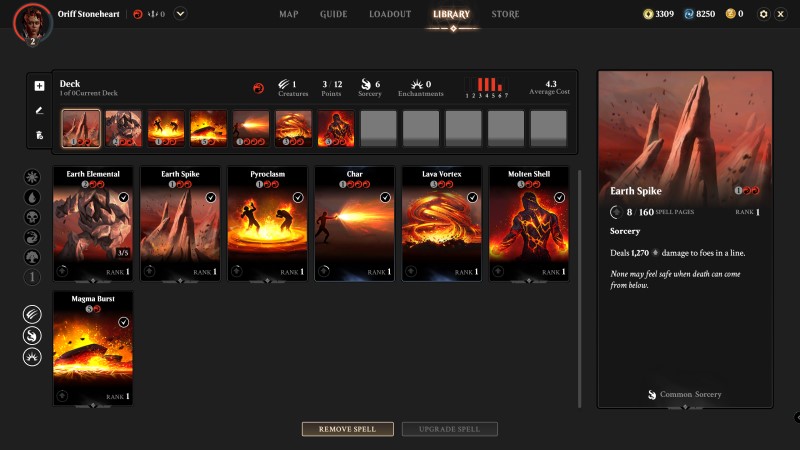Click the delete deck trash icon
Viewport: 800px width, 450px height.
coord(39,134)
